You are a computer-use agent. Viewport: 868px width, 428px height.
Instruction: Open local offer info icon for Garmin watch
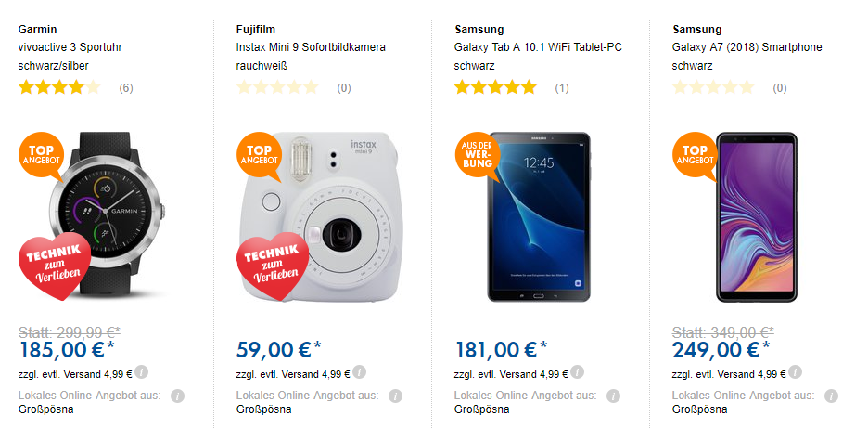[x=178, y=396]
